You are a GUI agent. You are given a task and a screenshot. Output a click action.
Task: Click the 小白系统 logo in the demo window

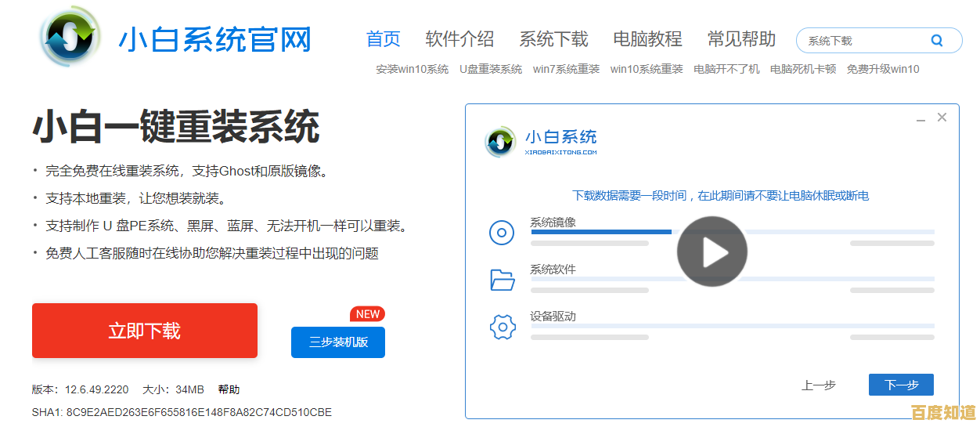tap(501, 142)
